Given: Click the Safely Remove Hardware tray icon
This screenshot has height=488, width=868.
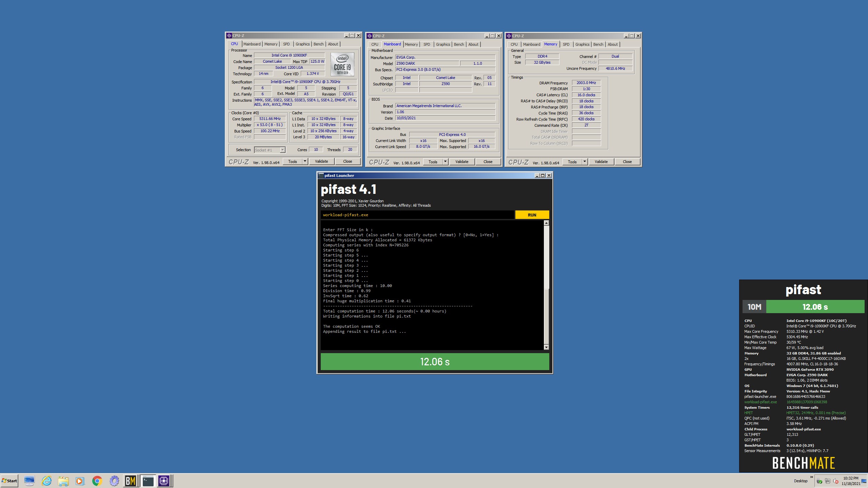Looking at the screenshot, I should pos(820,481).
